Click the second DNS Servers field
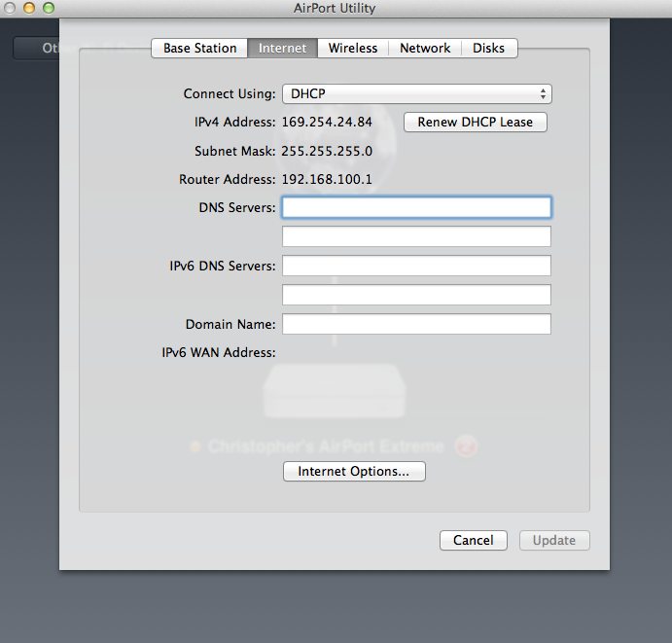This screenshot has width=672, height=643. click(x=416, y=236)
